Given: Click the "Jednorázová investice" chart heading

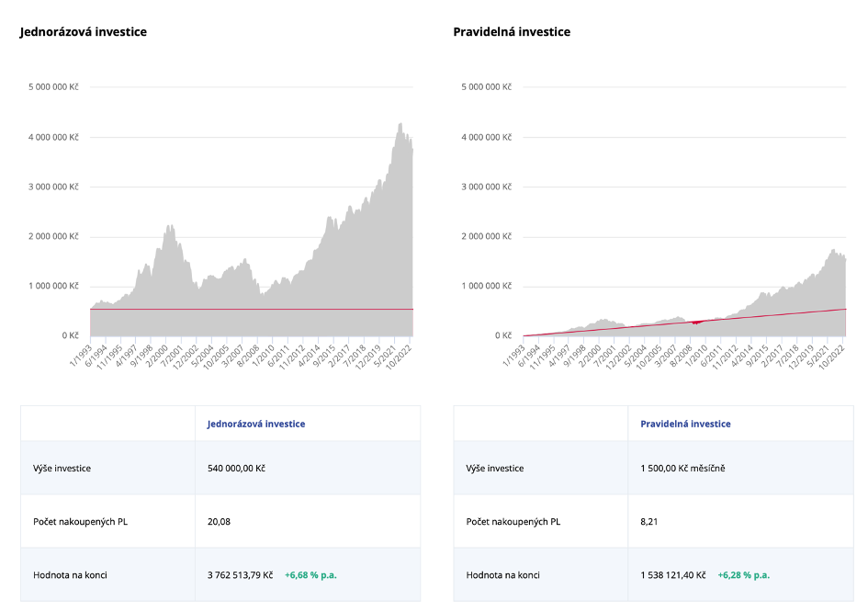Looking at the screenshot, I should [84, 32].
